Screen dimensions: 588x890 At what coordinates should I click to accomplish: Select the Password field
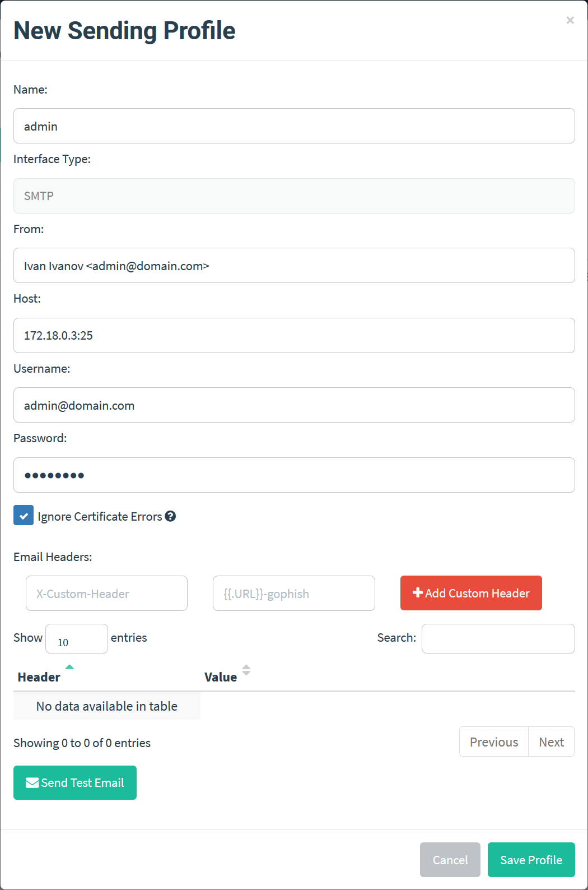coord(294,475)
